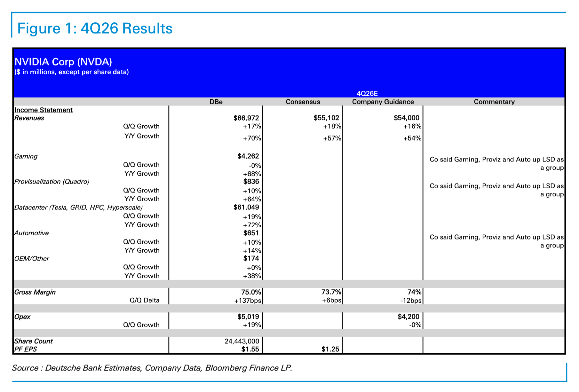Click the consensus revenue figure $55,102
This screenshot has width=579, height=392.
click(x=326, y=118)
